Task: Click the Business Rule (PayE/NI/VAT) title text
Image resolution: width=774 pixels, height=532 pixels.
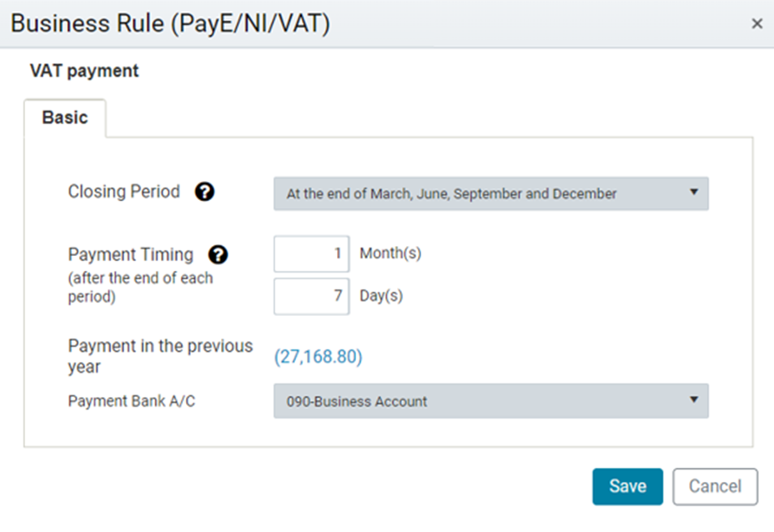Action: click(x=170, y=23)
